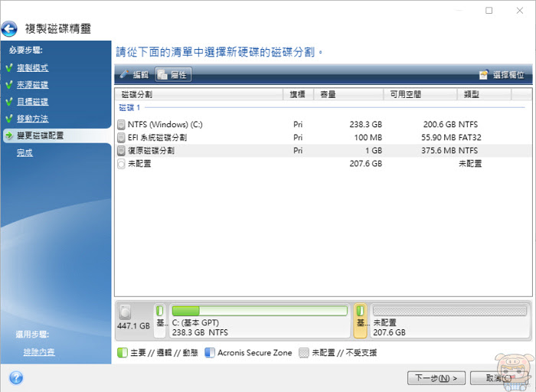Click the grey 未配置 legend swatch

click(x=303, y=353)
